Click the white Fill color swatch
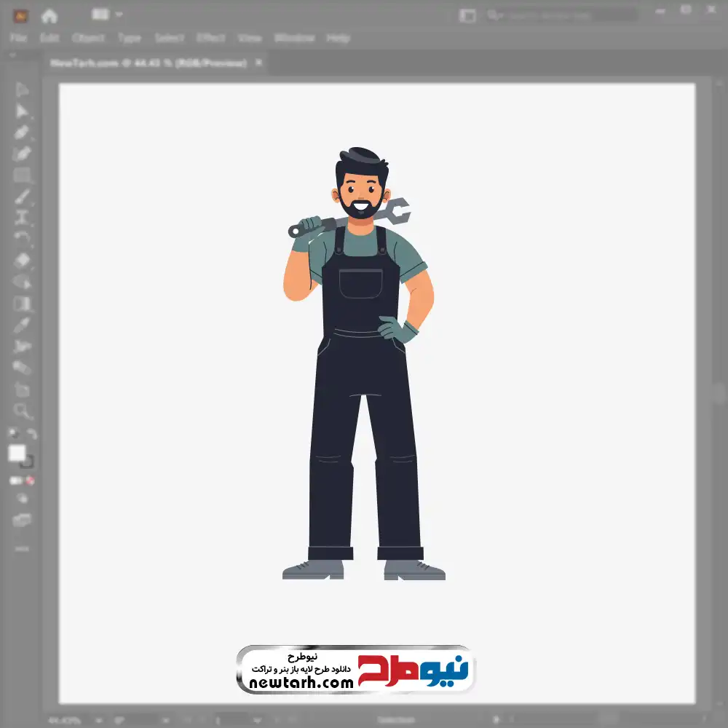The height and width of the screenshot is (728, 728). (x=17, y=453)
